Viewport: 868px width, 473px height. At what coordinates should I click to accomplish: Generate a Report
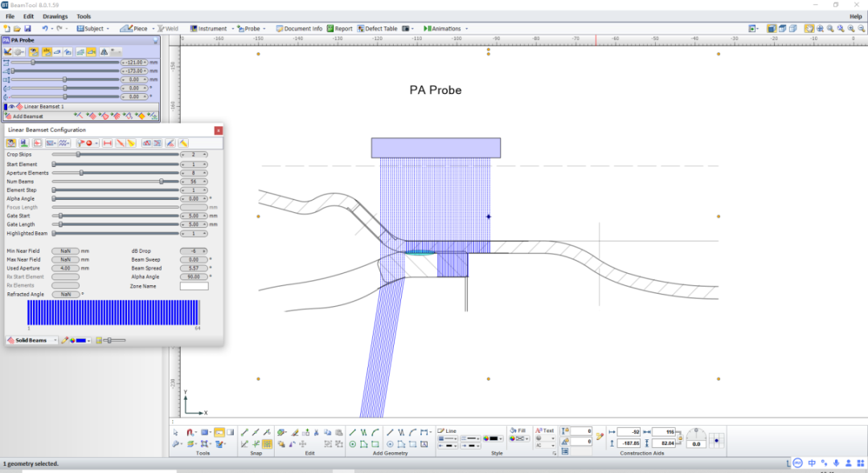(x=339, y=28)
